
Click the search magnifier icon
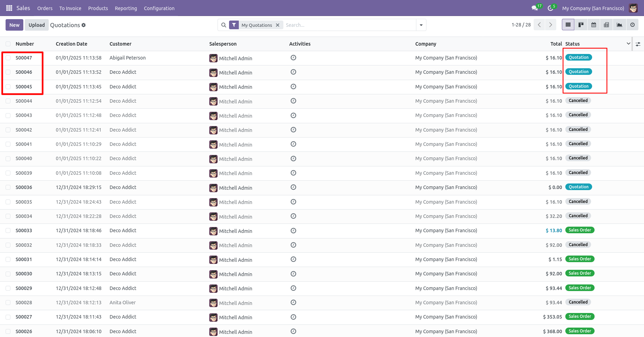tap(224, 25)
